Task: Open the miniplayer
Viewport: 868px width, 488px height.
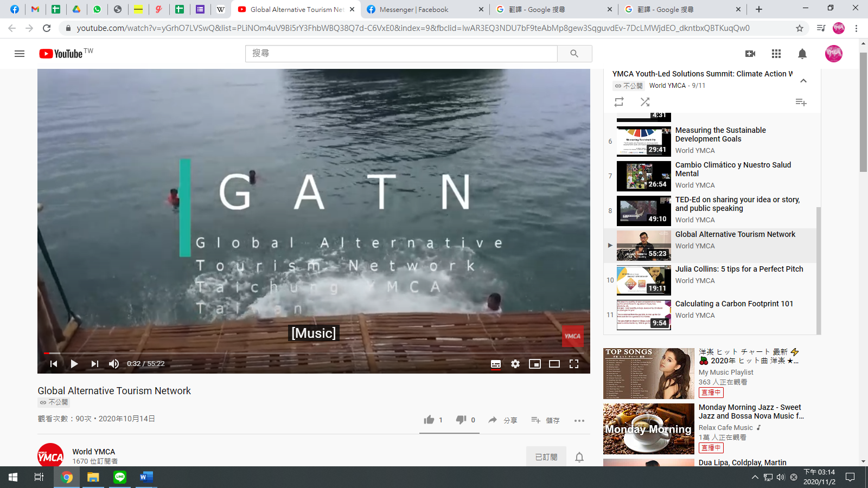Action: 535,364
